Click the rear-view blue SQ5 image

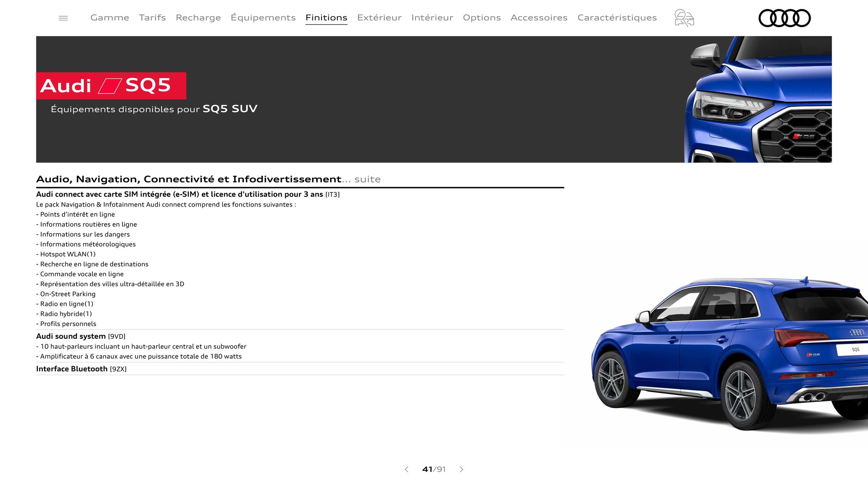(x=729, y=354)
